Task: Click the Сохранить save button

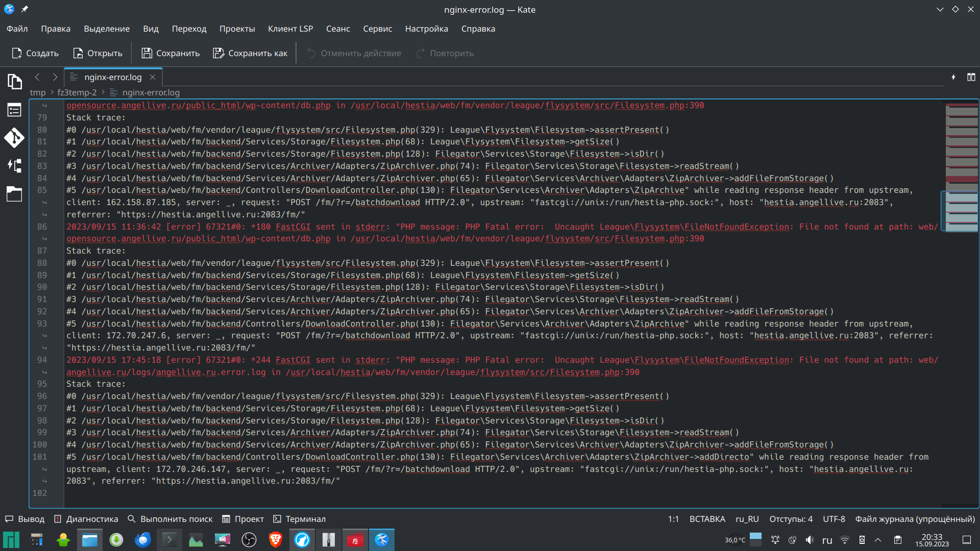Action: (170, 53)
